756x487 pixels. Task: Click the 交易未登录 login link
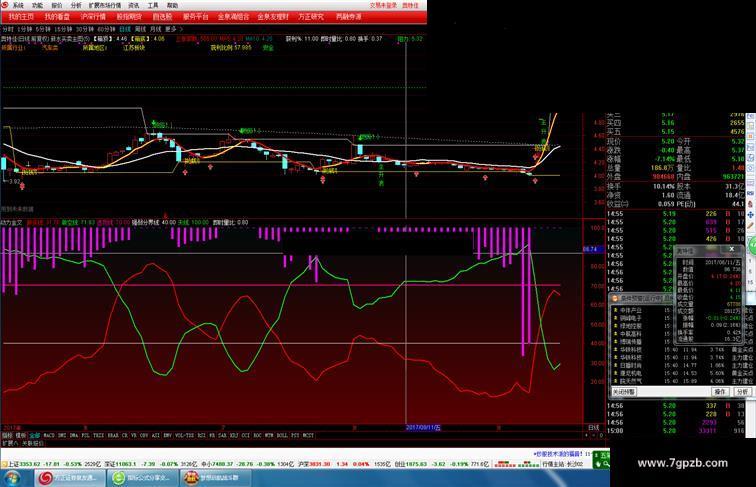tap(383, 5)
